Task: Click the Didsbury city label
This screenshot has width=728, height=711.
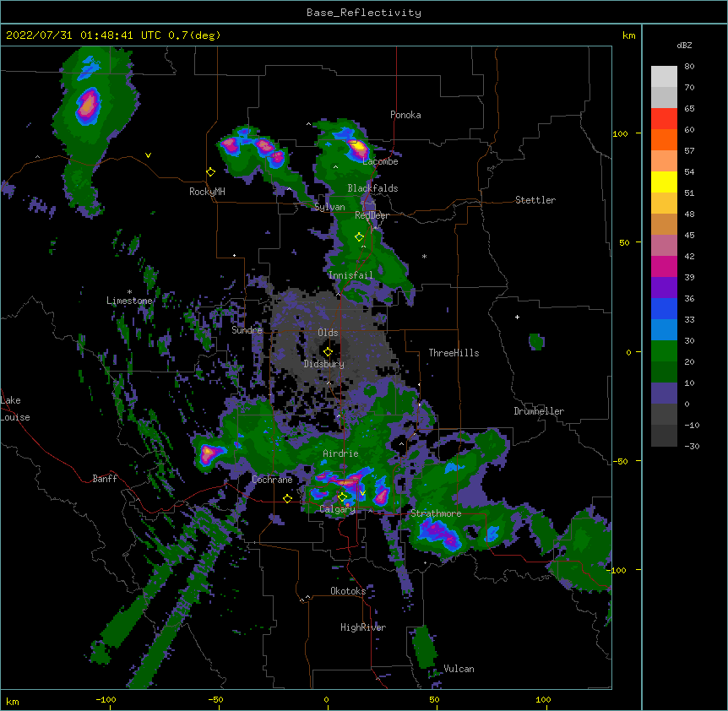Action: (324, 364)
